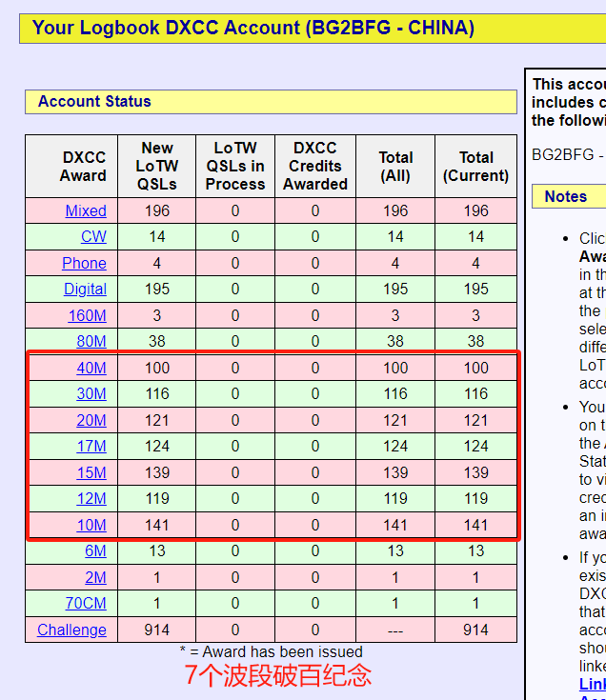The width and height of the screenshot is (606, 700).
Task: Click Total (All) value 139 for 15M
Action: click(395, 472)
